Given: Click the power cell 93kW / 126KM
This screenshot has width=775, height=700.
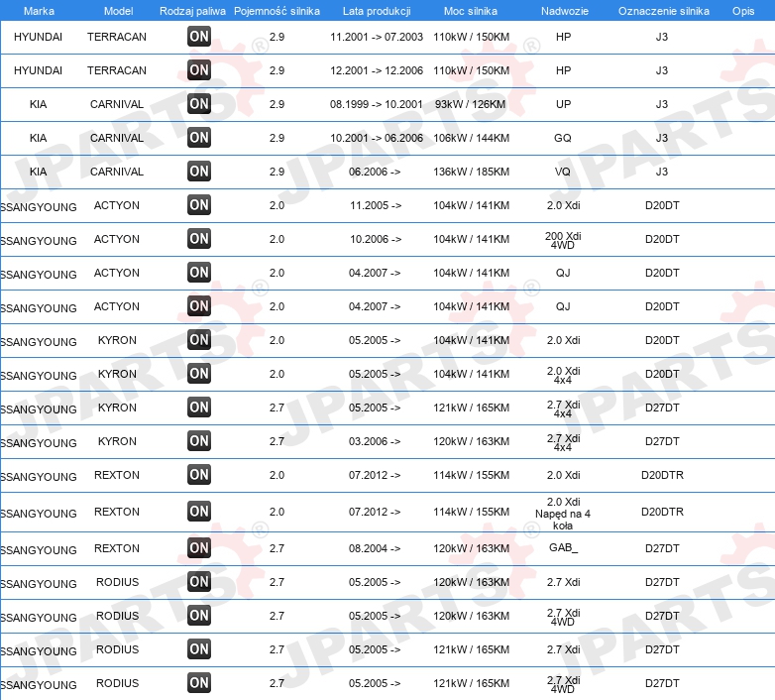Looking at the screenshot, I should 471,104.
